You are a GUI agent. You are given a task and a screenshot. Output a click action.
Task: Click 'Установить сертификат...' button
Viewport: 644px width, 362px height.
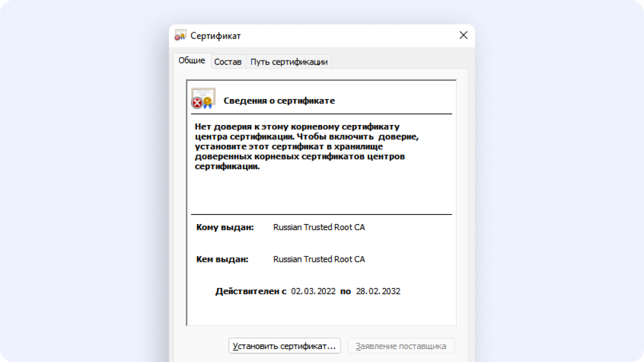click(284, 346)
